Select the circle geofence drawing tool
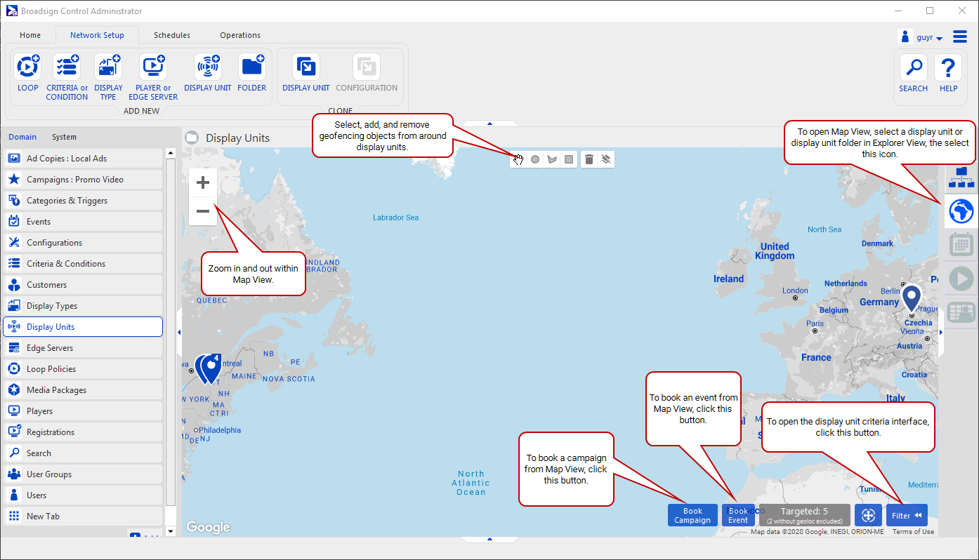Image resolution: width=979 pixels, height=560 pixels. click(535, 160)
